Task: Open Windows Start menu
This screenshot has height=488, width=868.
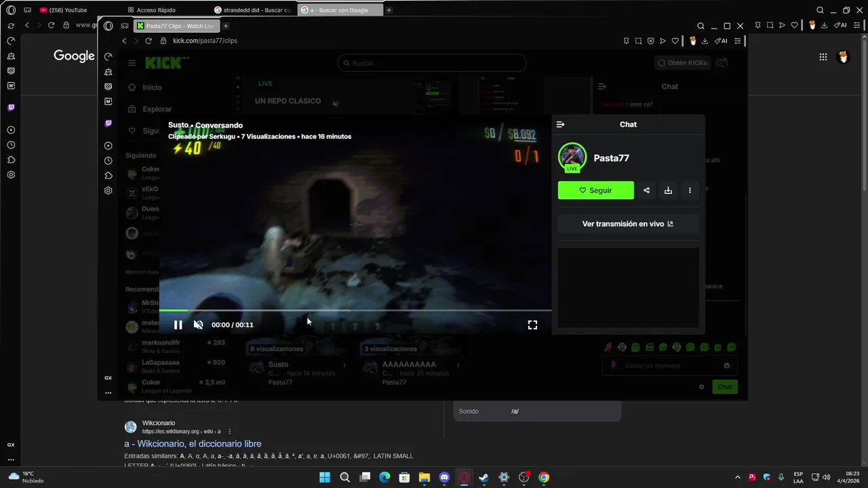Action: coord(325,477)
